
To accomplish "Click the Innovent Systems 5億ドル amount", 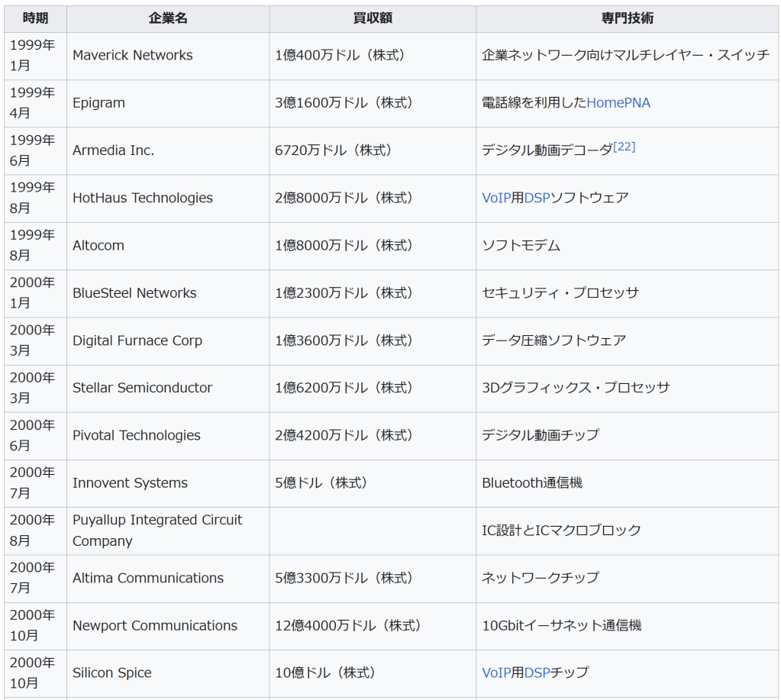I will (321, 483).
